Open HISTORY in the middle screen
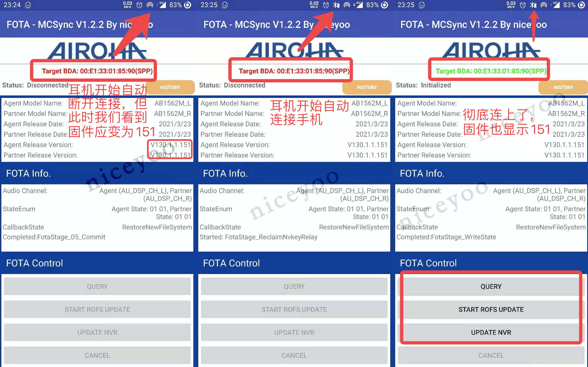 point(367,87)
